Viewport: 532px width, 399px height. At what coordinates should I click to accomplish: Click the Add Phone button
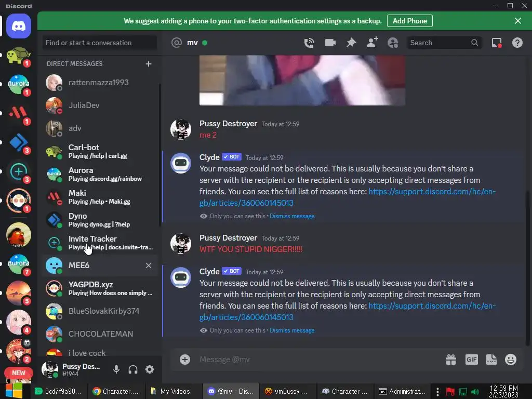(409, 21)
